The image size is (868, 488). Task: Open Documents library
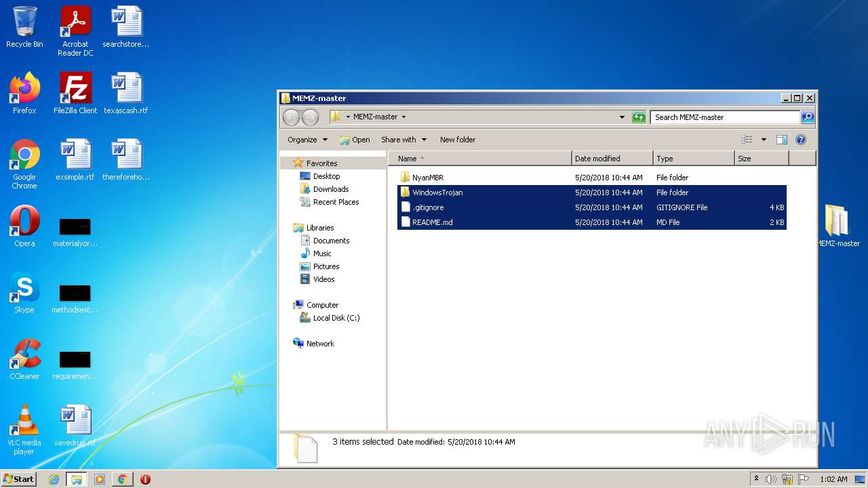(331, 241)
